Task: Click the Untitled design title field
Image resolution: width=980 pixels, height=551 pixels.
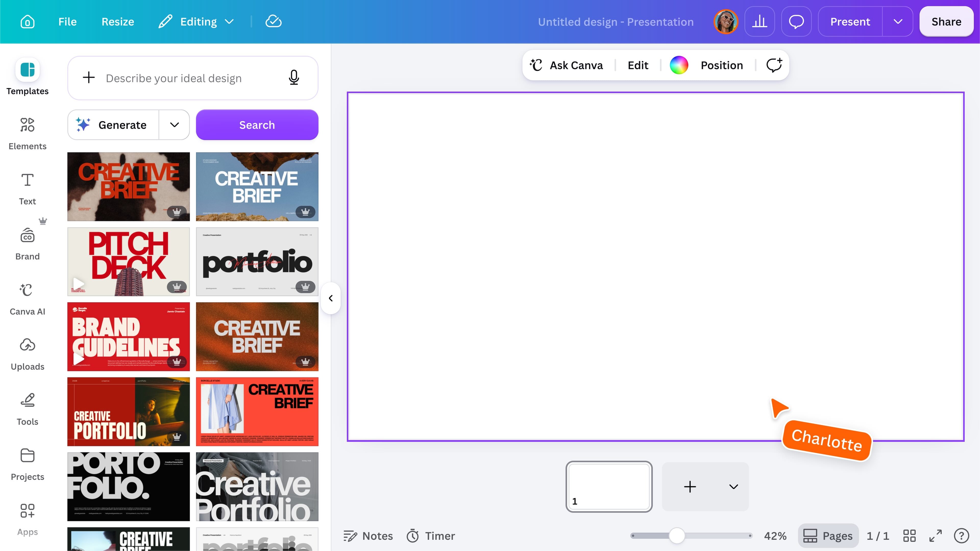Action: [x=616, y=22]
